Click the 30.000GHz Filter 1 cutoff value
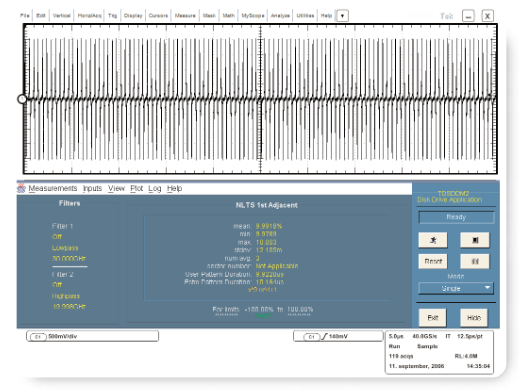 point(69,258)
